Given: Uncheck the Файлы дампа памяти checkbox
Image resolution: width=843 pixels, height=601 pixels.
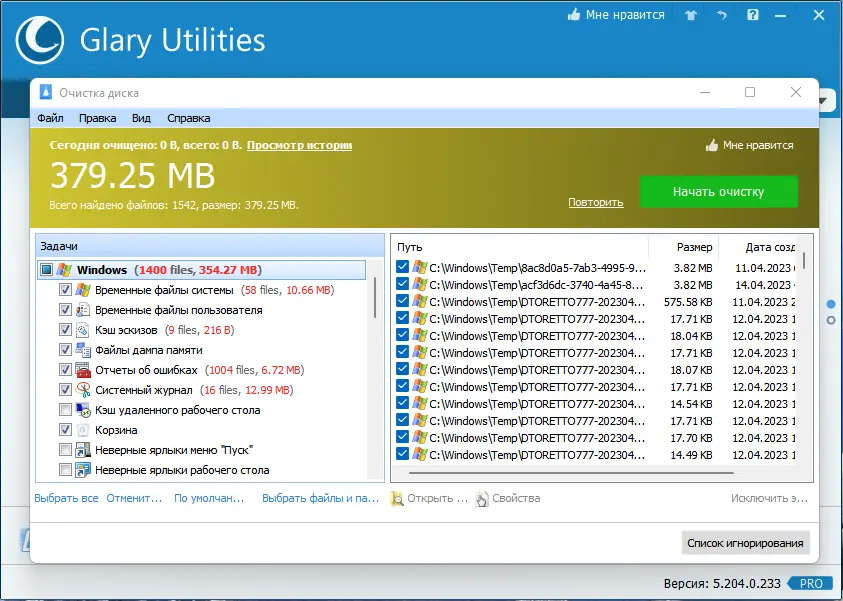Looking at the screenshot, I should click(65, 350).
